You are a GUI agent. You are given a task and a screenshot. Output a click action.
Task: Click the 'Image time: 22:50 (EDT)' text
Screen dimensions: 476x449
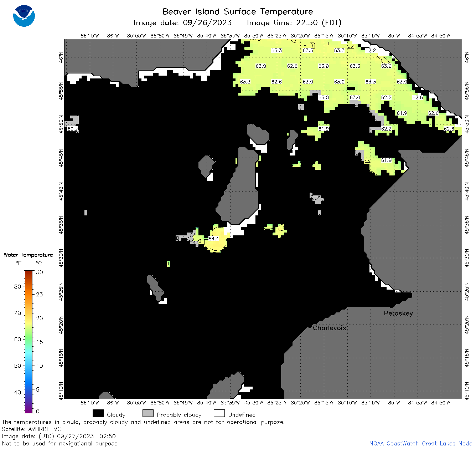pos(294,23)
